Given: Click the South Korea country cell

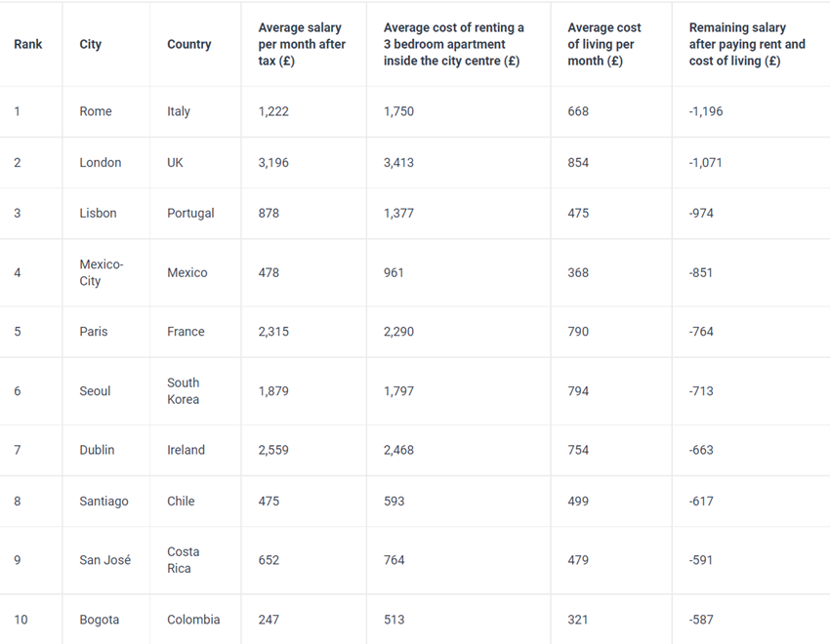Looking at the screenshot, I should [184, 391].
